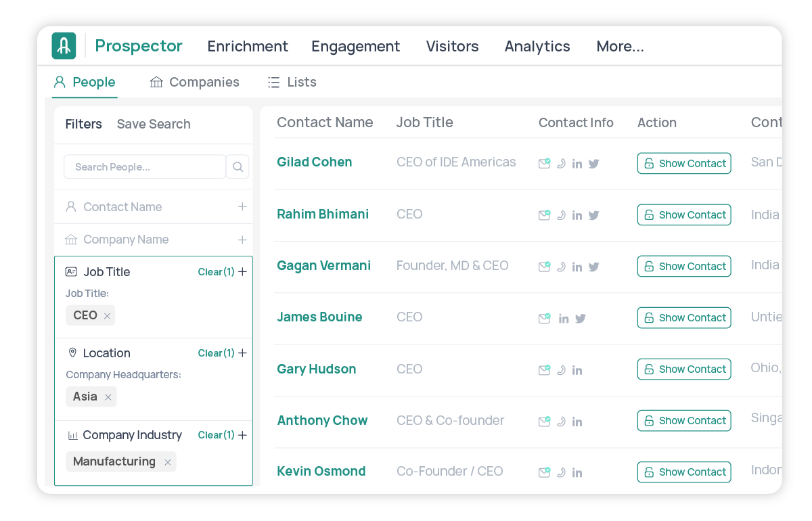Remove the Asia location filter chip
The height and width of the screenshot is (521, 812).
[x=108, y=397]
